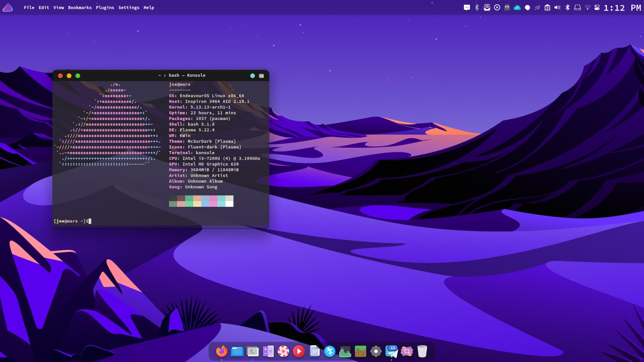Click the Terminal: konsole line

pyautogui.click(x=192, y=153)
